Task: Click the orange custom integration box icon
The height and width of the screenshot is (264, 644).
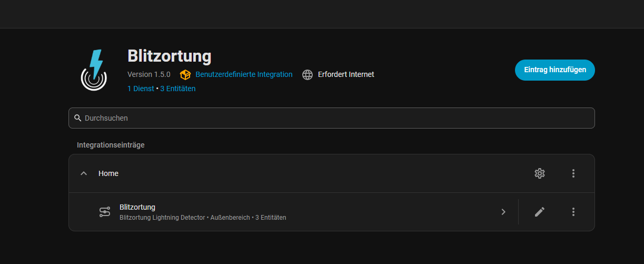Action: coord(185,75)
